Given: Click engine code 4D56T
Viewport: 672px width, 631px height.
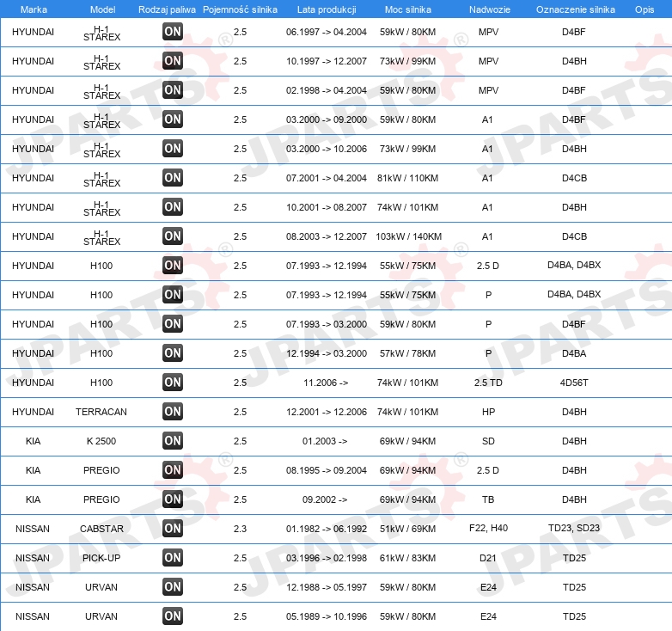Looking at the screenshot, I should 574,383.
